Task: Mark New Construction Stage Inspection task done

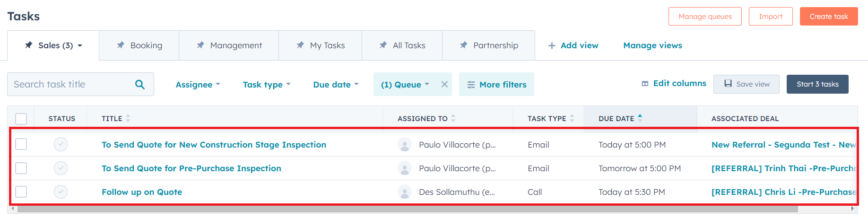Action: (x=61, y=144)
